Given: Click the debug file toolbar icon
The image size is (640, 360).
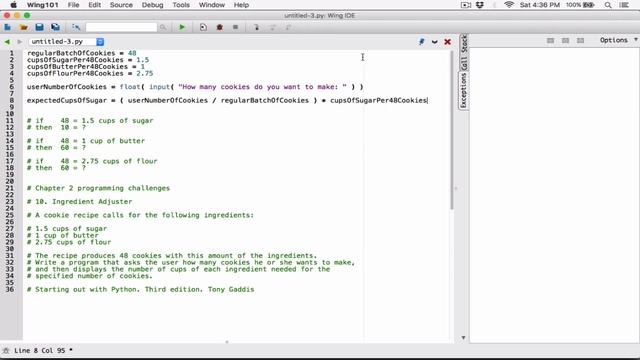Looking at the screenshot, I should (203, 27).
